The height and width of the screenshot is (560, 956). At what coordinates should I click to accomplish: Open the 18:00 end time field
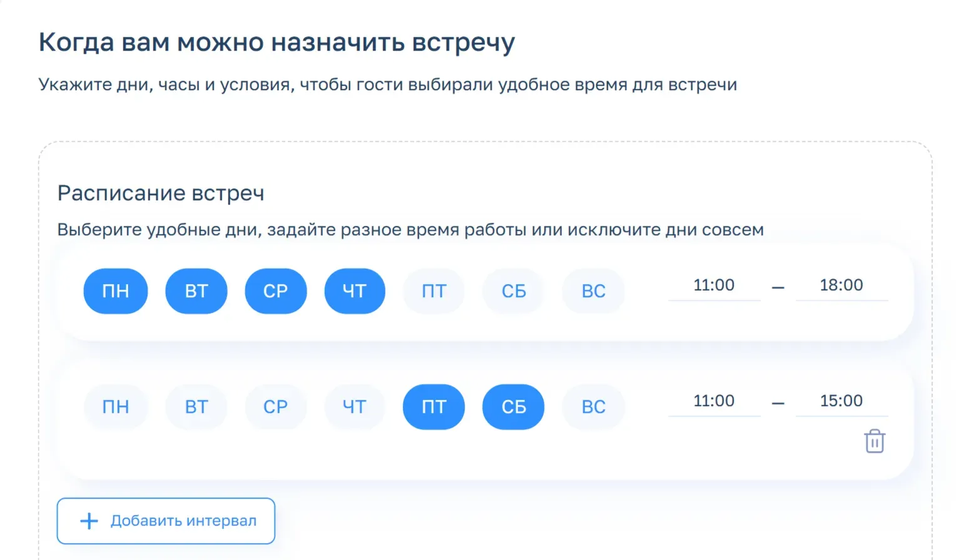[842, 285]
